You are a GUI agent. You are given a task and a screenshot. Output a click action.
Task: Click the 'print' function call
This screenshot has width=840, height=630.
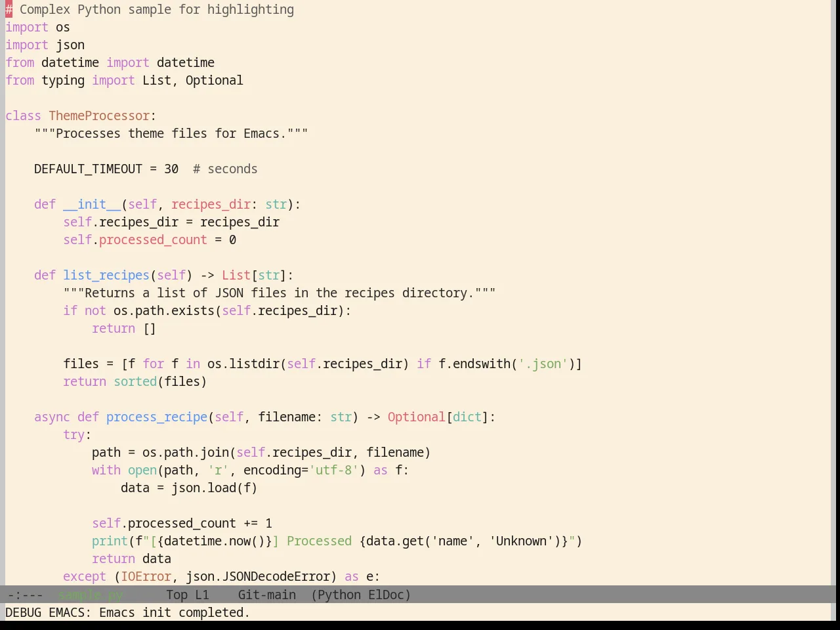110,541
